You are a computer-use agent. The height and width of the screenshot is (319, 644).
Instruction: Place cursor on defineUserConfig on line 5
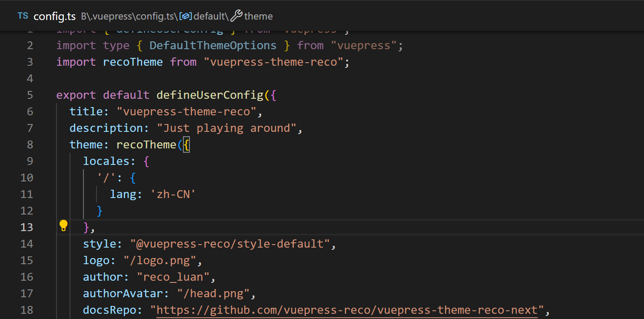pos(209,95)
